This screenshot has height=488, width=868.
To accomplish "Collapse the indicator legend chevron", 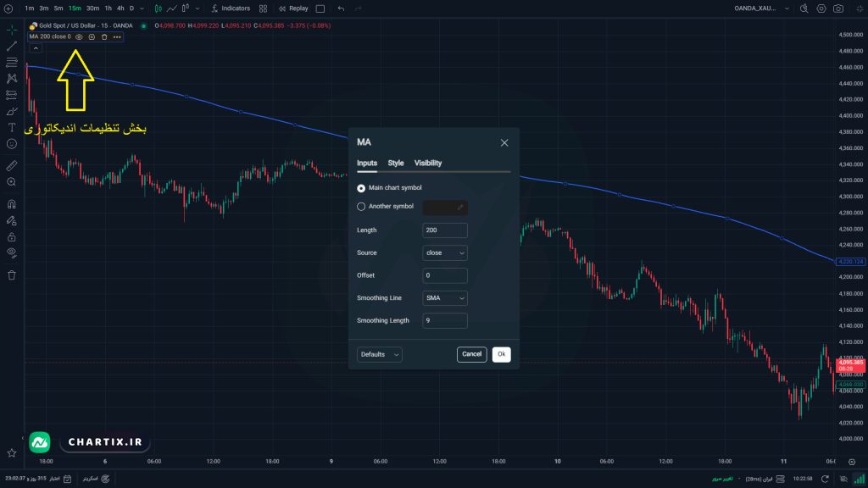I will click(36, 48).
